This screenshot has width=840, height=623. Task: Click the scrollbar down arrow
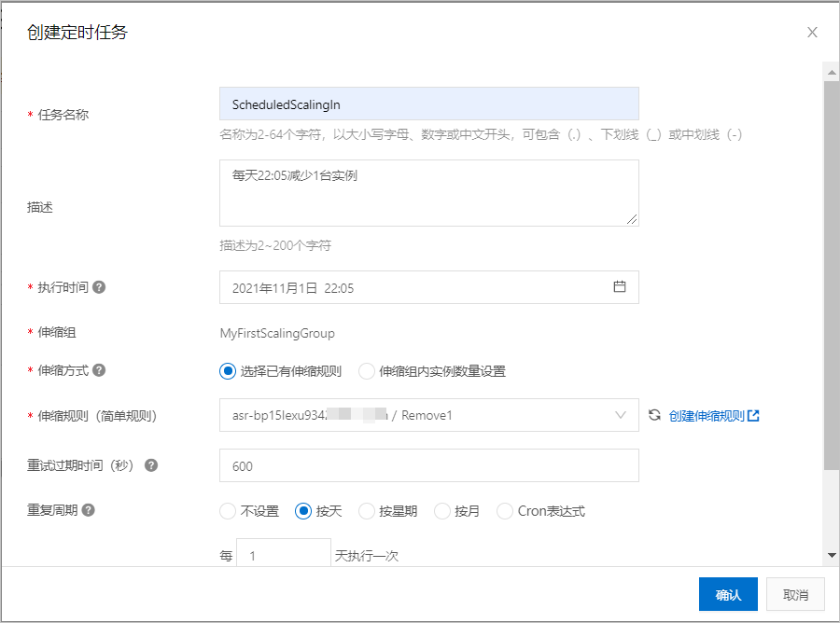(x=832, y=556)
